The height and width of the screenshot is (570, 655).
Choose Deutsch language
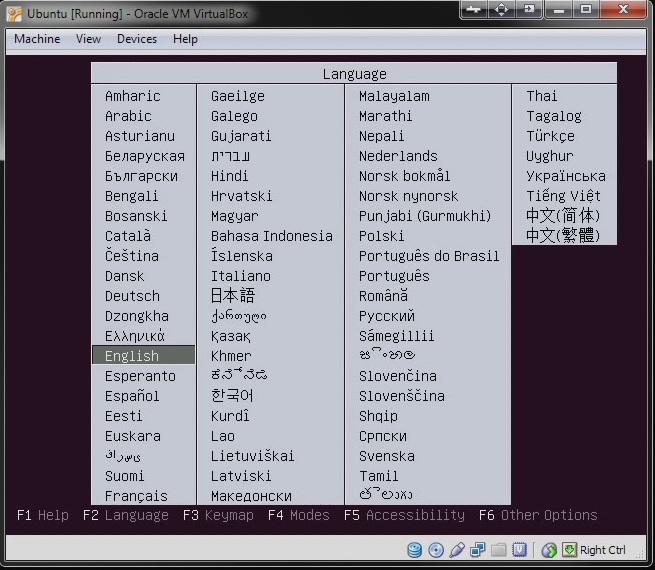(132, 296)
